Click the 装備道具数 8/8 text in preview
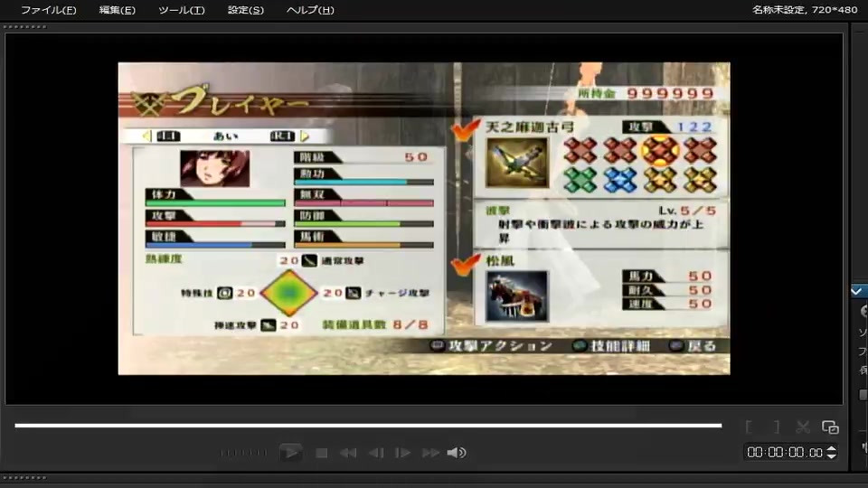Viewport: 868px width, 488px height. coord(375,324)
